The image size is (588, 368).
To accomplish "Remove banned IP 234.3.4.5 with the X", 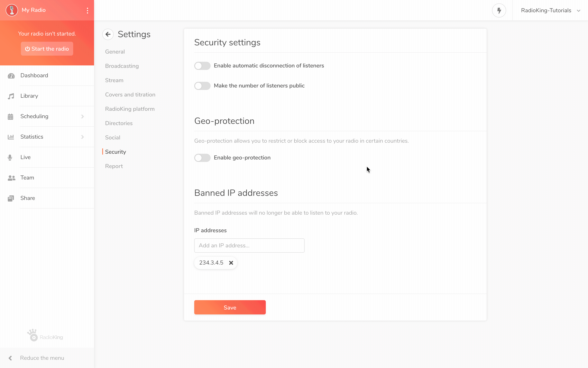I will coord(231,263).
